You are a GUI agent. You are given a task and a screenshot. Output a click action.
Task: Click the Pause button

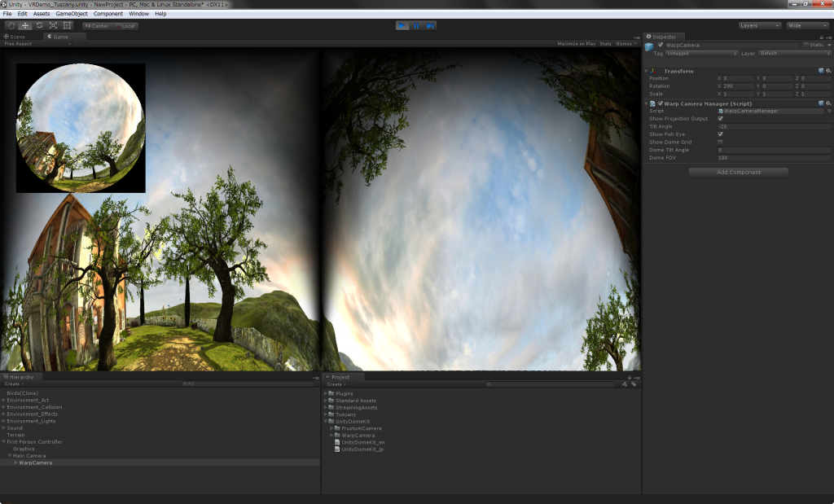[x=416, y=25]
